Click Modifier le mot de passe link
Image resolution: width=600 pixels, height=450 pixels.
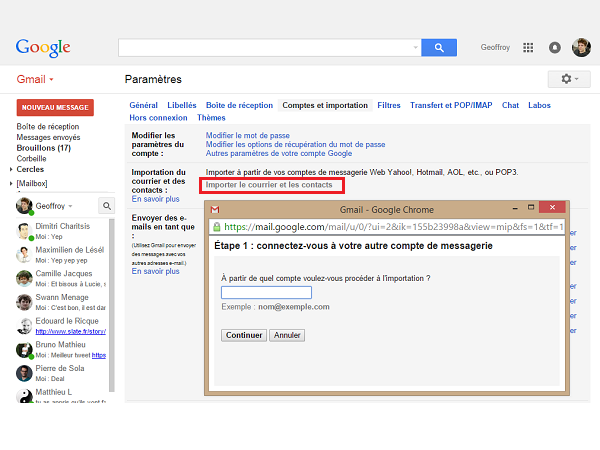[248, 135]
